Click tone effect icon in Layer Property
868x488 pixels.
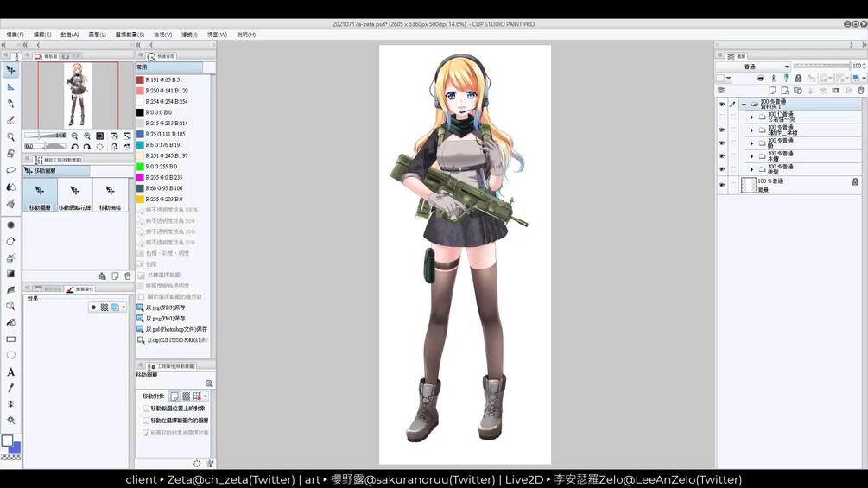[x=104, y=307]
